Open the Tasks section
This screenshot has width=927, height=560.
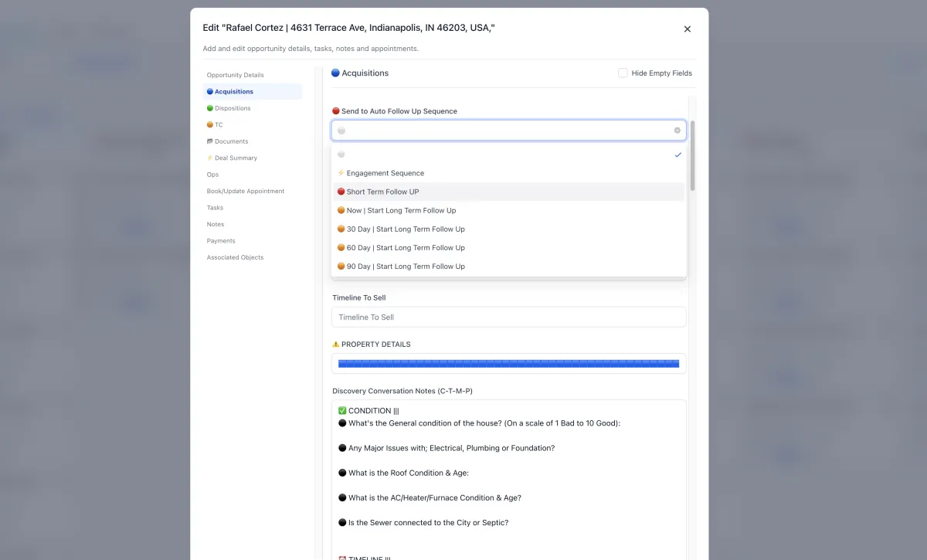[x=215, y=208]
